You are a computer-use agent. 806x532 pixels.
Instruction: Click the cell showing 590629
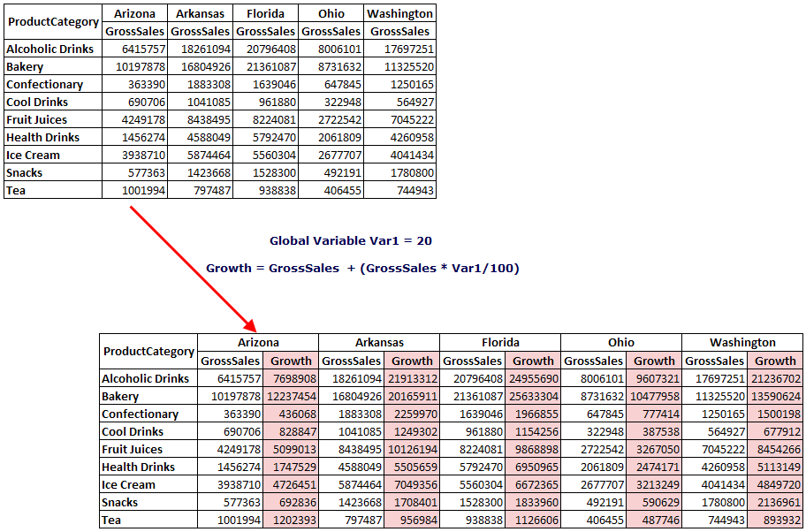tap(654, 502)
